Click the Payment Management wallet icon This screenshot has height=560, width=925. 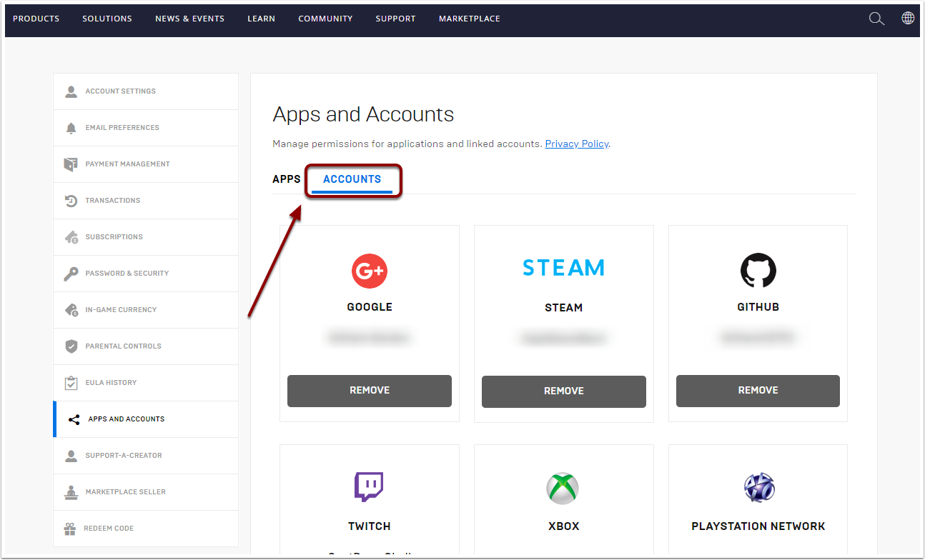tap(71, 164)
